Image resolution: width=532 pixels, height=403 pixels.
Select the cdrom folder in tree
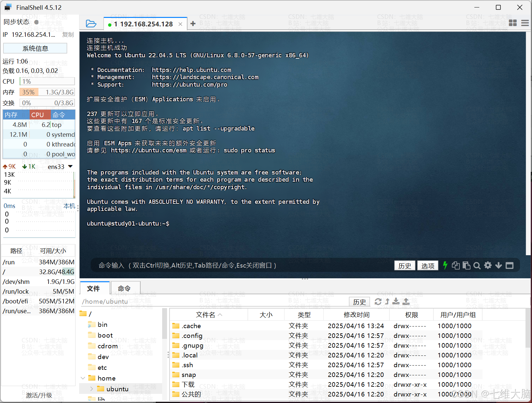point(108,346)
